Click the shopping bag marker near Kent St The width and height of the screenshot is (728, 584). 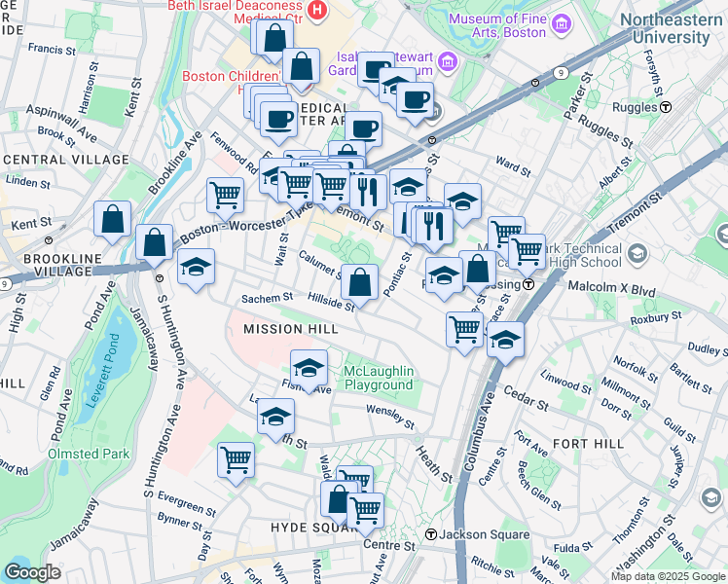(112, 221)
